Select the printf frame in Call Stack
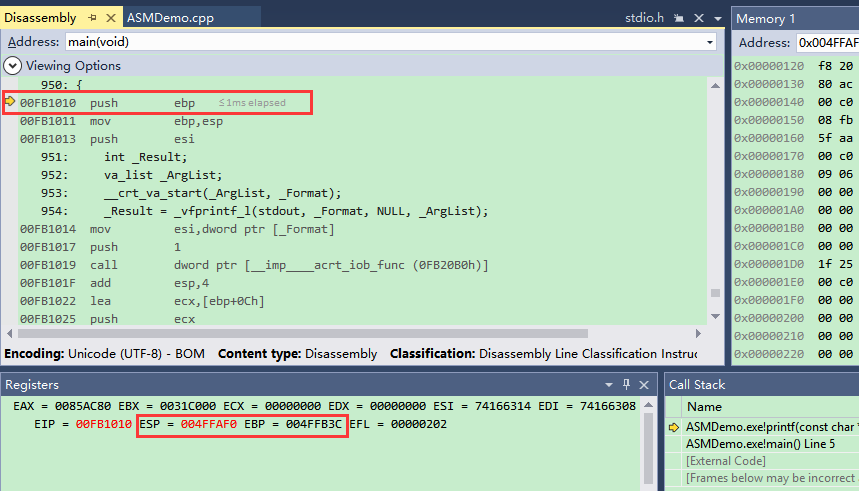 [x=770, y=426]
